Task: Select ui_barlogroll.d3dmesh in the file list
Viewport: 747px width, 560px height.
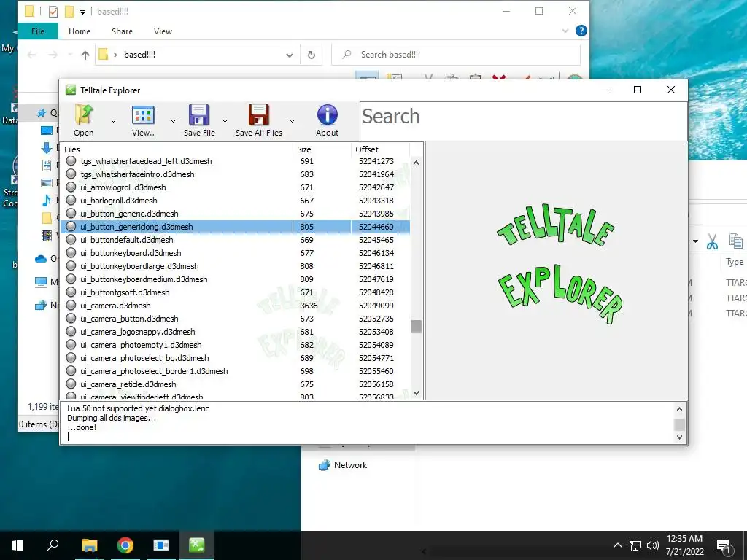Action: pyautogui.click(x=235, y=201)
